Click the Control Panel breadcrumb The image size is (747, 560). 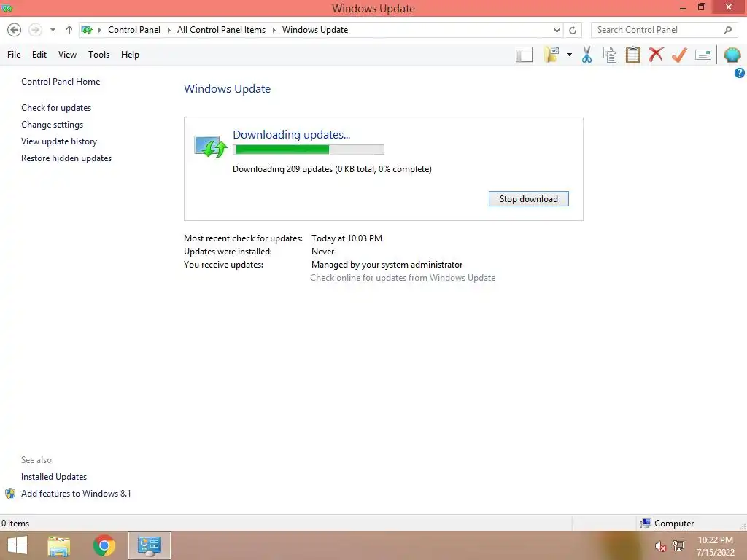134,30
